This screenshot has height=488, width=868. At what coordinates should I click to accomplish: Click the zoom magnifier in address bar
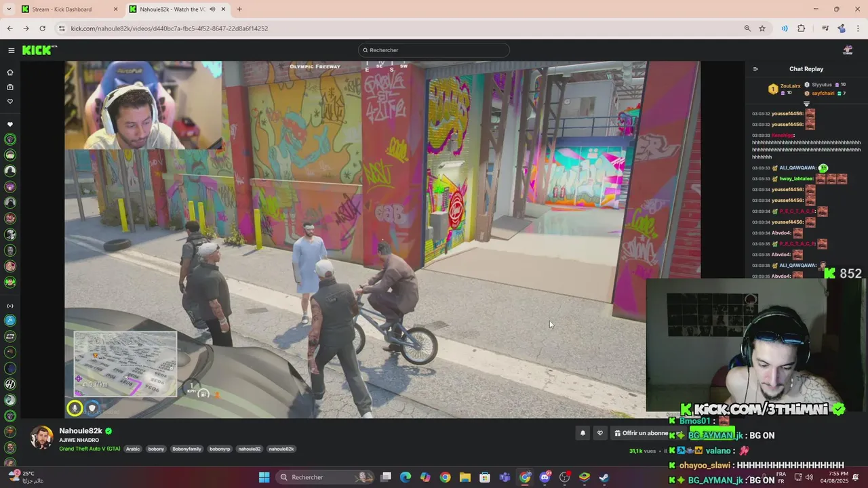tap(747, 28)
